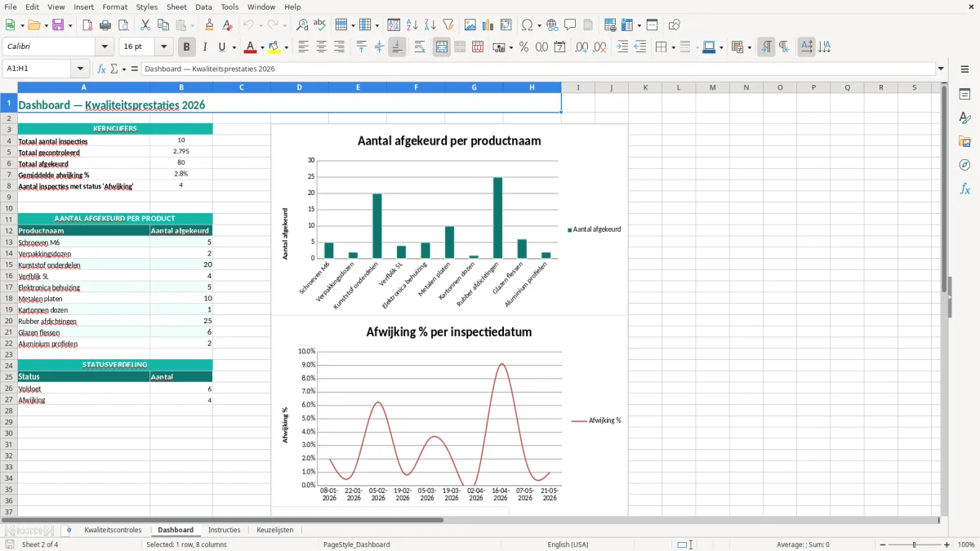Toggle Merge and Center Cells
980x551 pixels.
click(442, 47)
